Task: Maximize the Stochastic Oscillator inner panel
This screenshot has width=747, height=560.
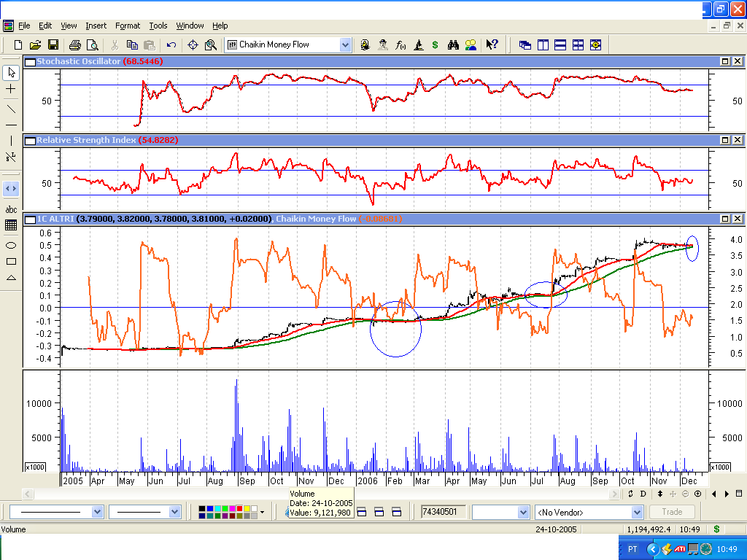Action: (x=724, y=61)
